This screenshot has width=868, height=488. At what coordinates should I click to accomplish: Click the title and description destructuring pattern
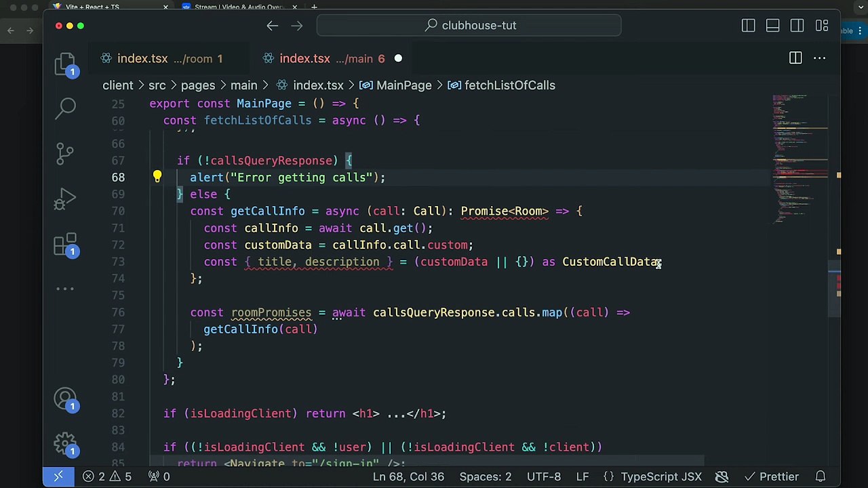point(319,262)
